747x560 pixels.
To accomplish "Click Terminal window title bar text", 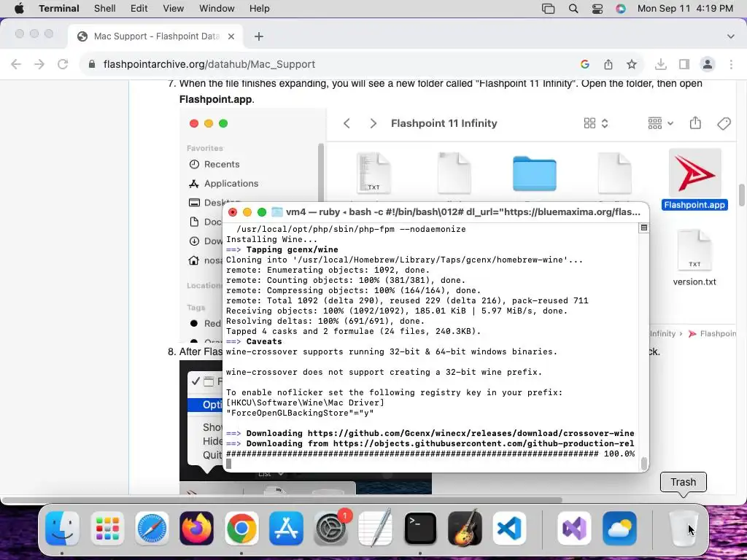I will (462, 212).
